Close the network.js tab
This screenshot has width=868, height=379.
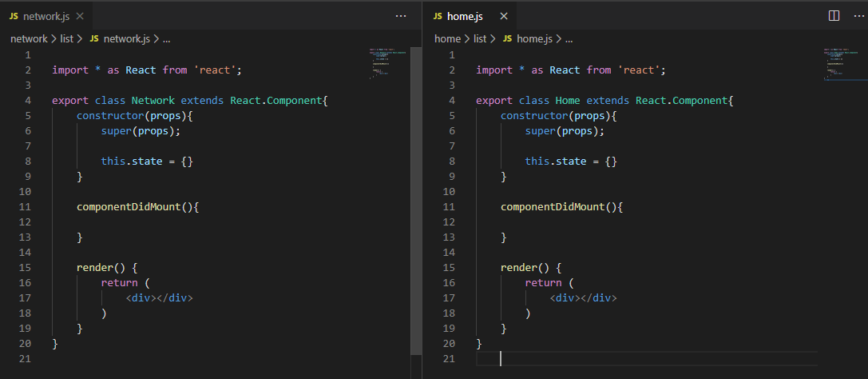(79, 16)
